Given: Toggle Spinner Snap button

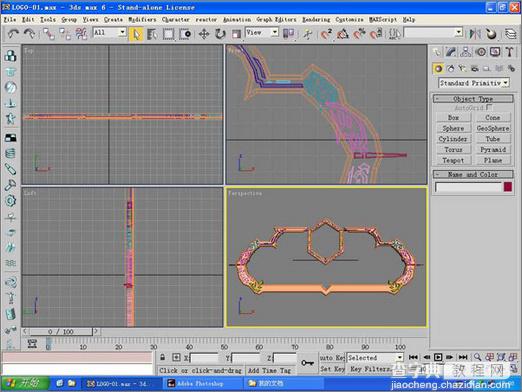Looking at the screenshot, I should (376, 34).
